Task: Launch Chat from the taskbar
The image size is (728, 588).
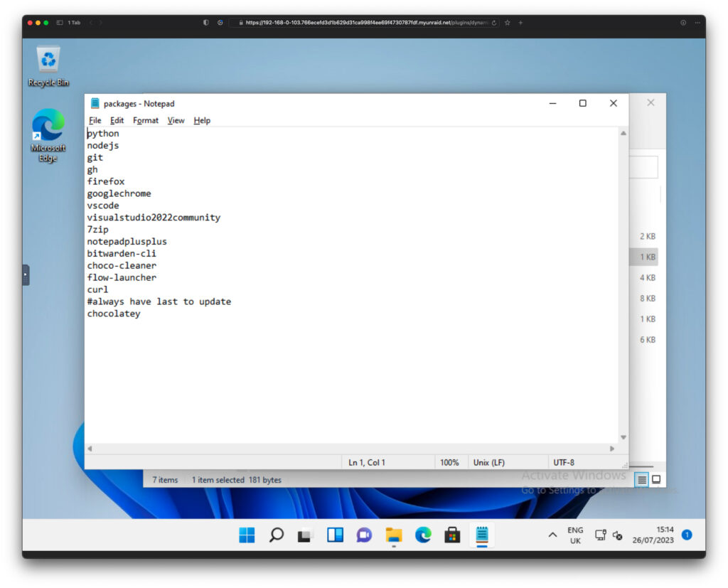Action: (364, 535)
